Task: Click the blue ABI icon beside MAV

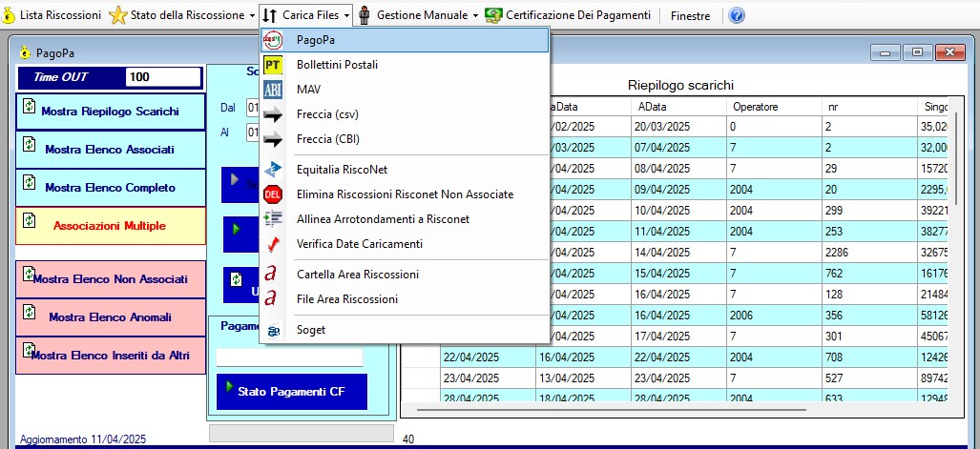Action: 273,90
